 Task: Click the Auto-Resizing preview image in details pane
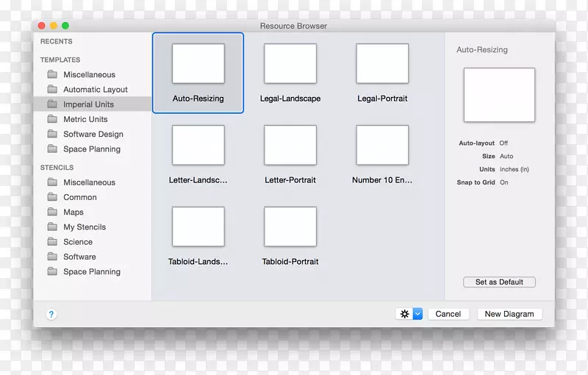499,95
